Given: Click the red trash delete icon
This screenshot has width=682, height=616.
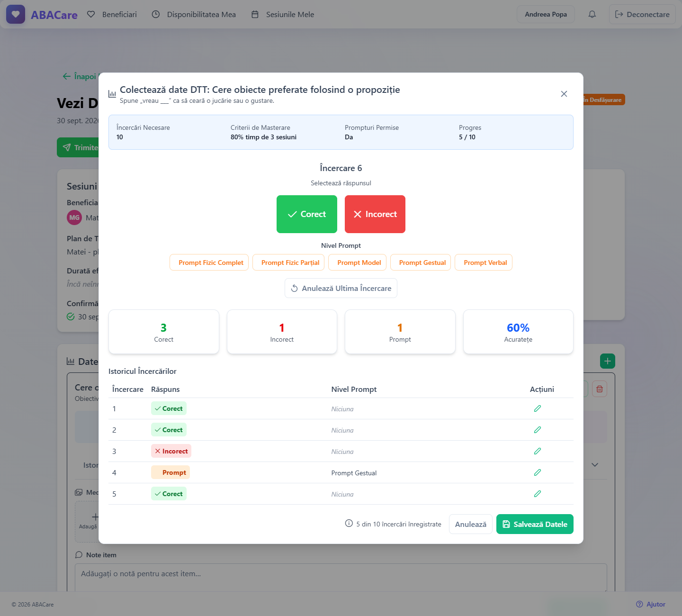Looking at the screenshot, I should [x=600, y=389].
